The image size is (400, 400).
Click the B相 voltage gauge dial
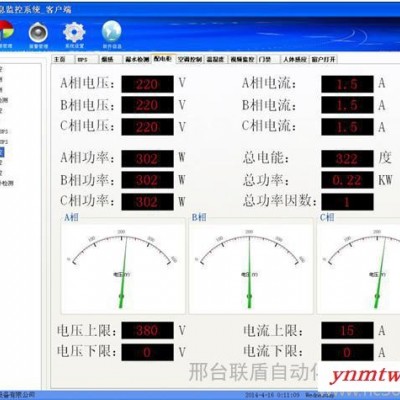coord(251,267)
